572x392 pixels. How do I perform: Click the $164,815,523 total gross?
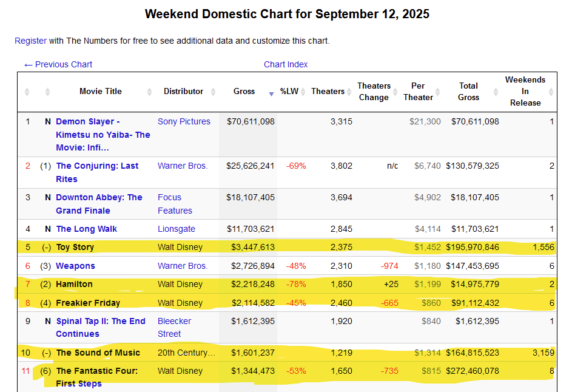click(473, 353)
